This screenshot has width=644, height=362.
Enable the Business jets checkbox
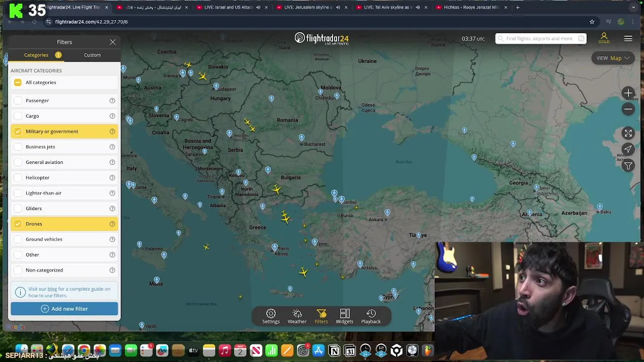click(18, 147)
